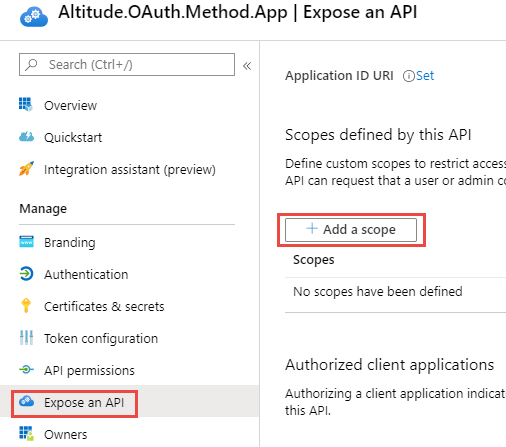Click the Authentication arrow icon
Screen dimensions: 506x447
click(x=26, y=274)
